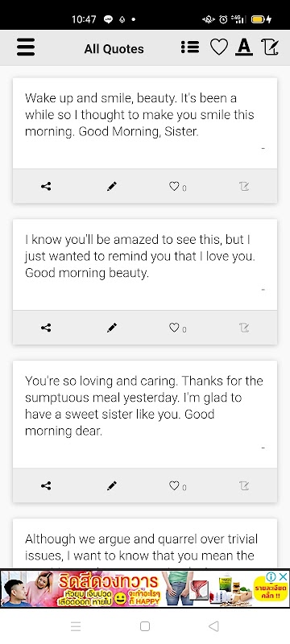The width and height of the screenshot is (290, 644).
Task: Open the hamburger navigation menu
Action: 26,47
